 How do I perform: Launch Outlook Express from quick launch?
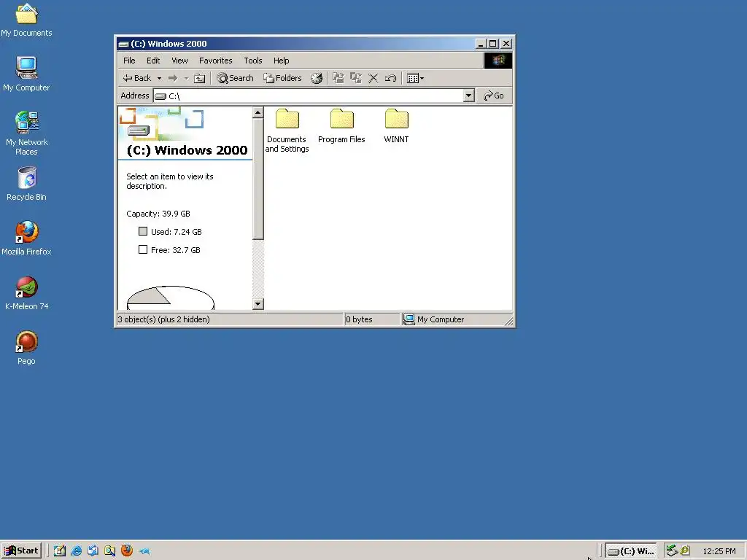click(93, 551)
